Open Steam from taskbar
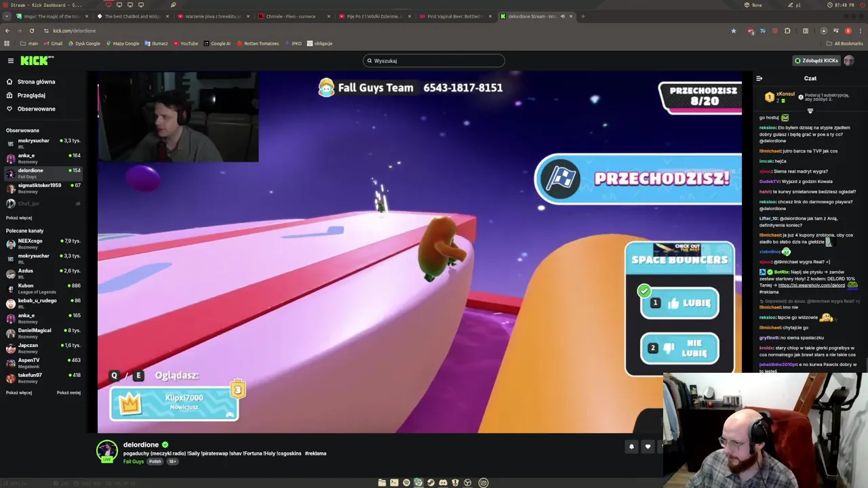 (431, 483)
